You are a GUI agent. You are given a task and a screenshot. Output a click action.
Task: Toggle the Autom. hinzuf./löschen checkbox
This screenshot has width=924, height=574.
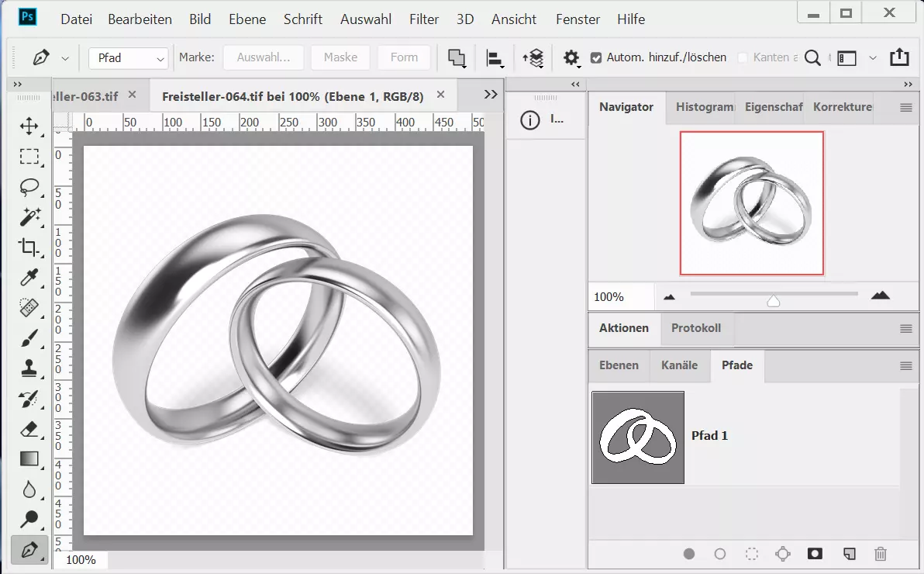tap(596, 57)
